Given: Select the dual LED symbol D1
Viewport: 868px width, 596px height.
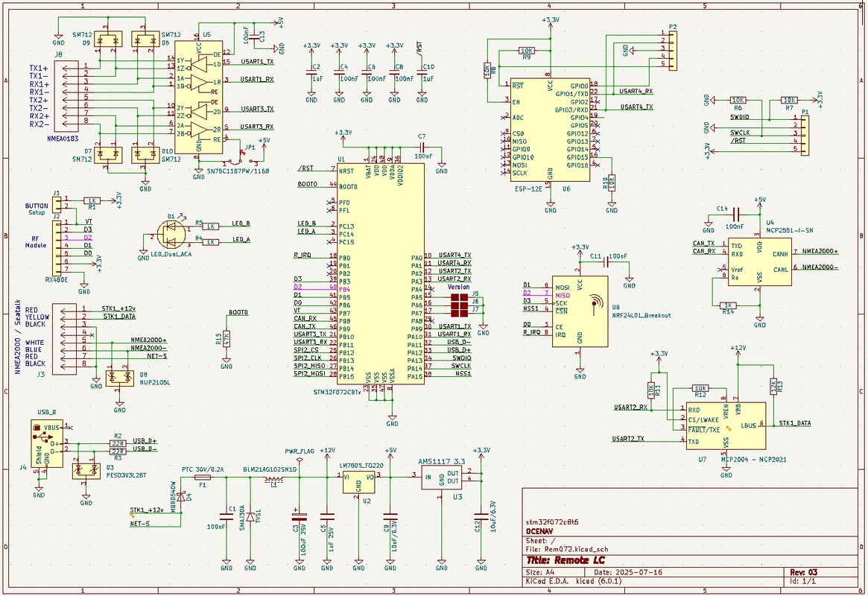Looking at the screenshot, I should tap(170, 234).
